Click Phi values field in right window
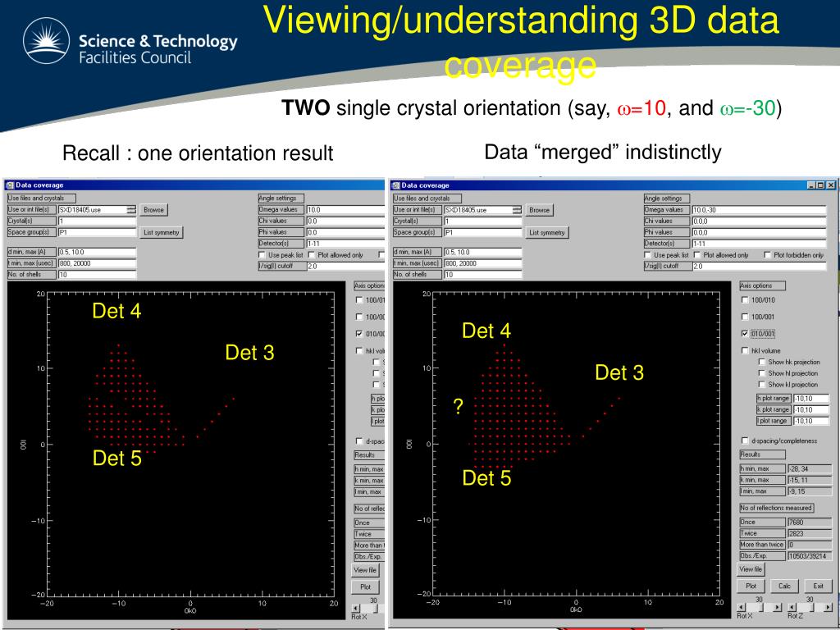The width and height of the screenshot is (840, 630). (x=759, y=232)
